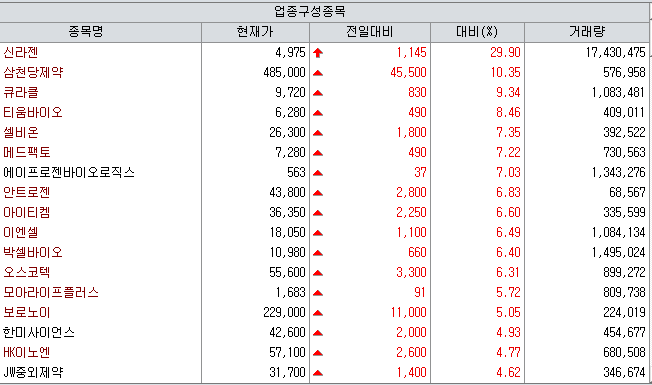Click 셀비온 change value 1,800
Image resolution: width=652 pixels, height=385 pixels.
coord(411,132)
